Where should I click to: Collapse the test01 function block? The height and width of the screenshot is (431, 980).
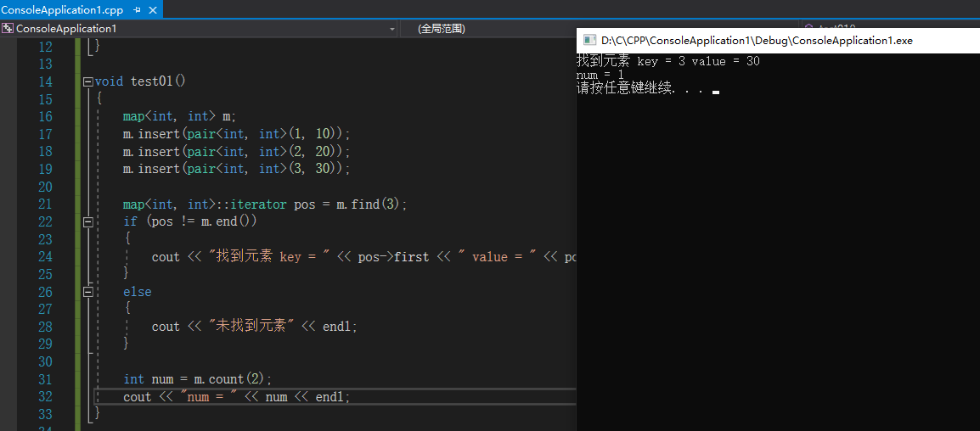88,81
